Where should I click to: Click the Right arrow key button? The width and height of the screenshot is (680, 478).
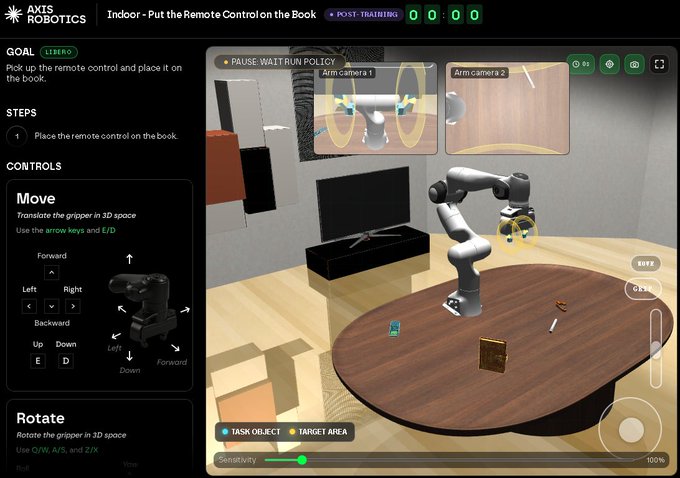(x=73, y=306)
